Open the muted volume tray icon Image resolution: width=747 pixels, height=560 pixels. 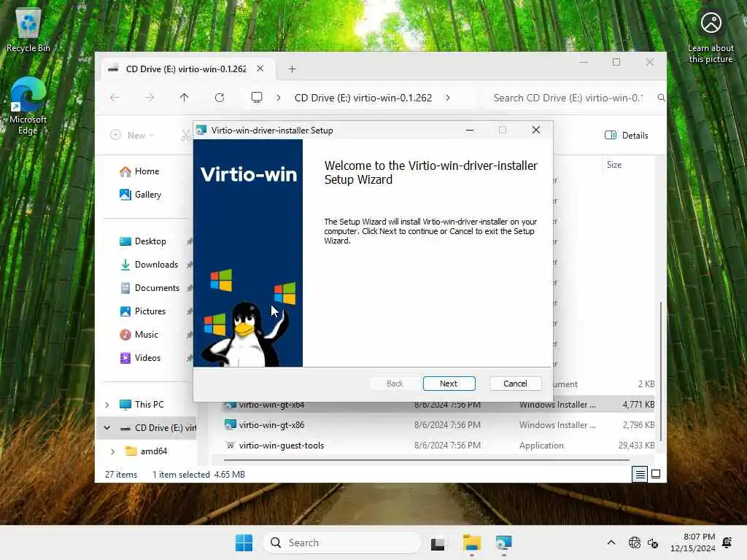(653, 542)
